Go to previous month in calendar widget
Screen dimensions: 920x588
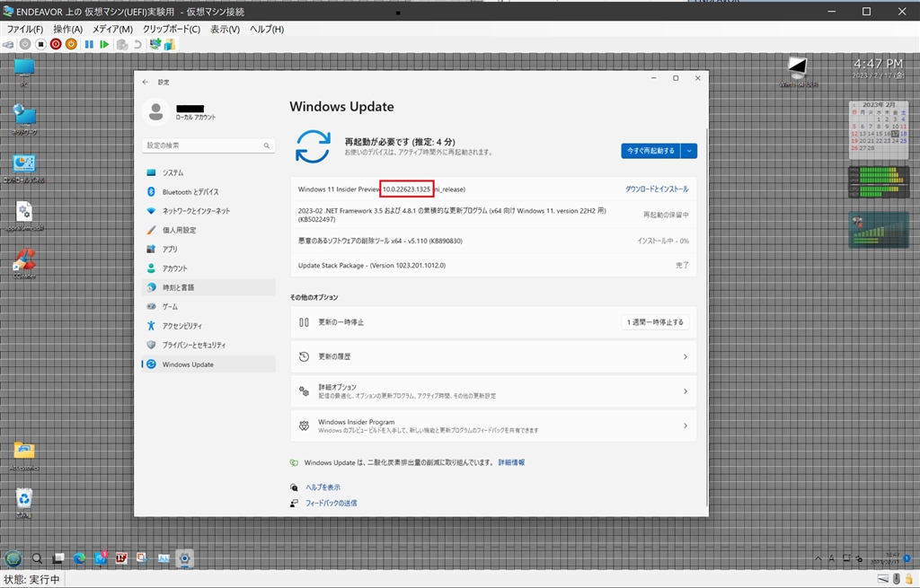[x=854, y=105]
